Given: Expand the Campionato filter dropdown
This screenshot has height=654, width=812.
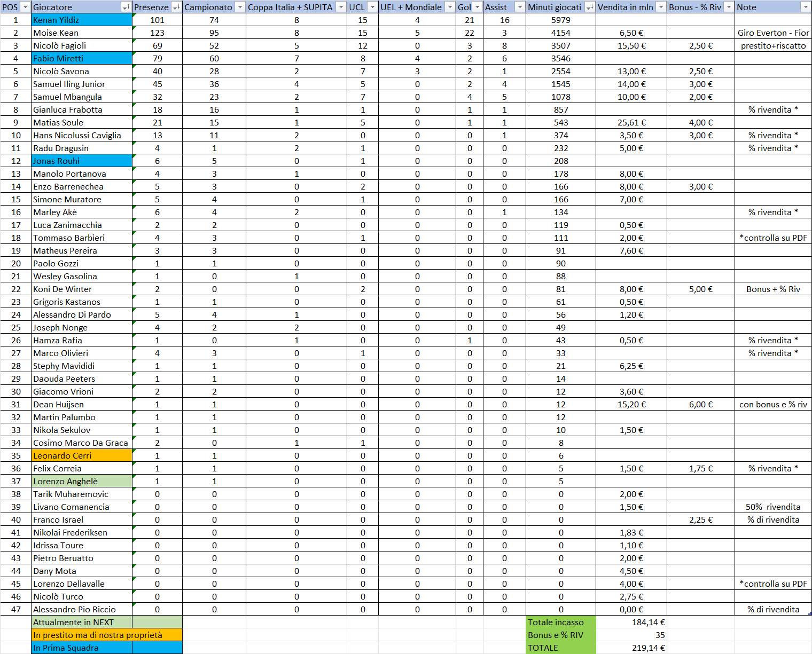Looking at the screenshot, I should [x=240, y=7].
